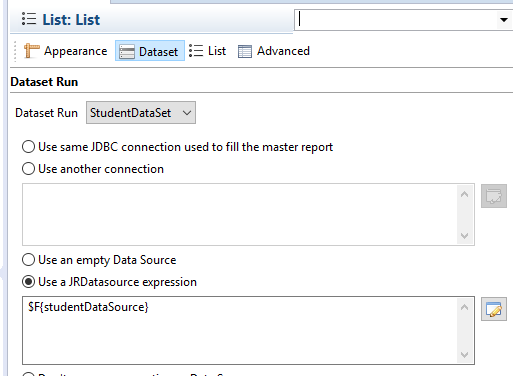Screen dimensions: 513x376
Task: Click into the top element selector text field
Action: [x=396, y=20]
